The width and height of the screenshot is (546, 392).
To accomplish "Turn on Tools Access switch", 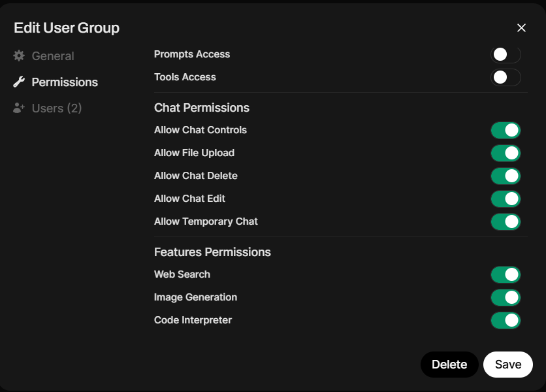I will coord(506,77).
